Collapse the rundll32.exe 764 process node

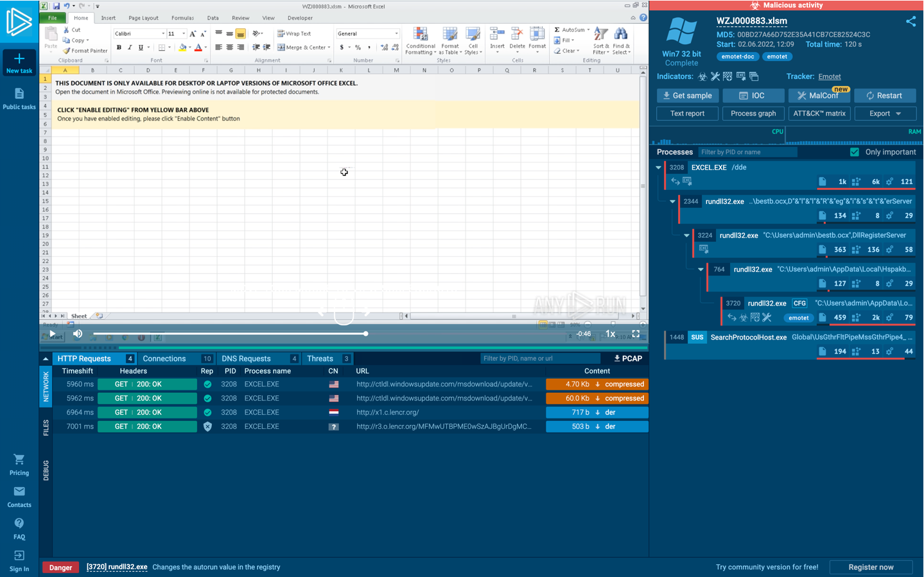tap(701, 270)
